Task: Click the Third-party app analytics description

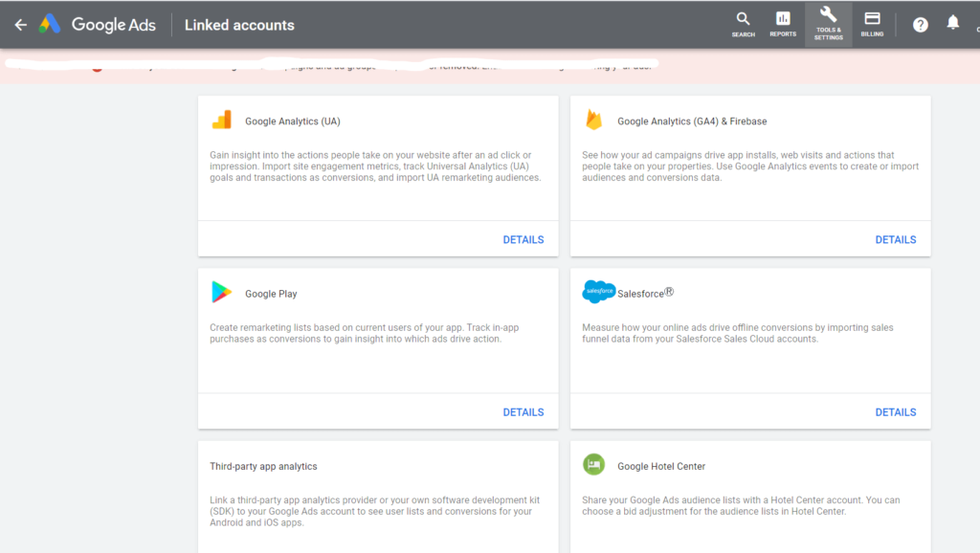Action: (374, 511)
